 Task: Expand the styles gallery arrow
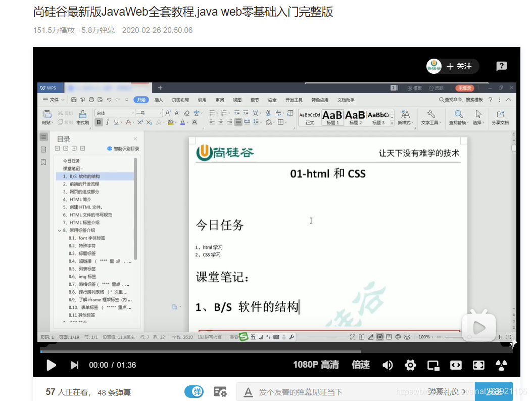392,123
